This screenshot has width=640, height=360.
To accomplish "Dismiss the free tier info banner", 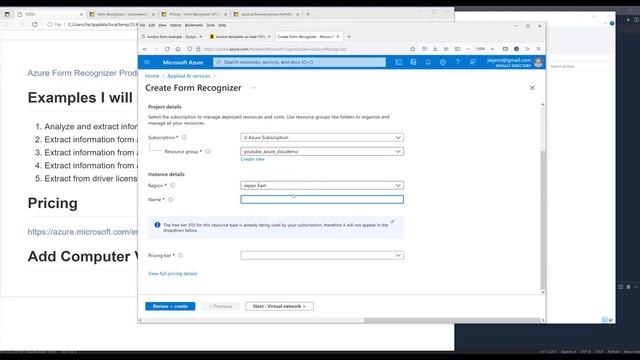I will pos(392,222).
